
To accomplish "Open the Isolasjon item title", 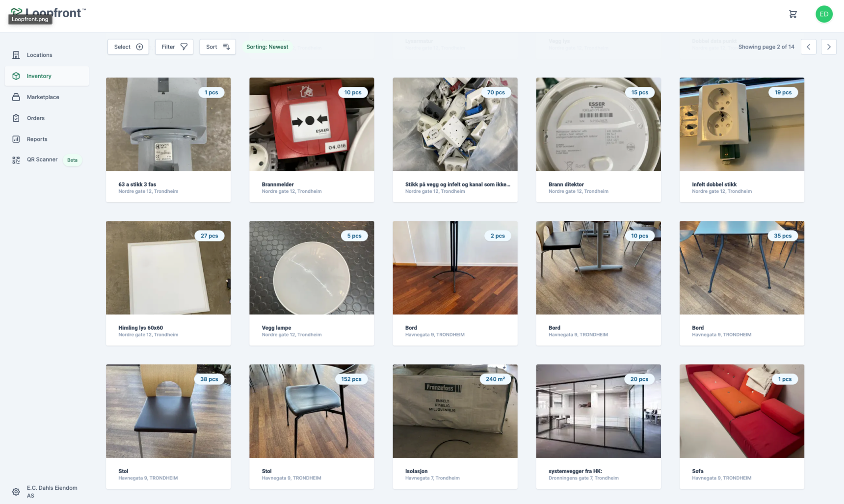I will (416, 471).
